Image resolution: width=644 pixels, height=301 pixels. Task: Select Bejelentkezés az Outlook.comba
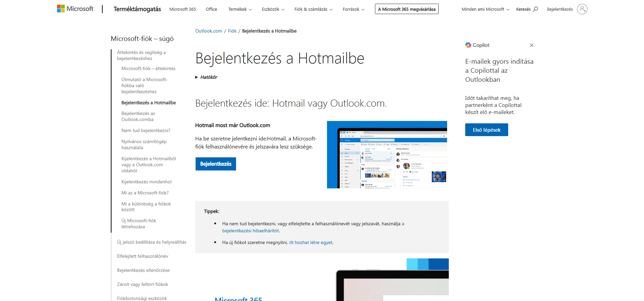(138, 116)
